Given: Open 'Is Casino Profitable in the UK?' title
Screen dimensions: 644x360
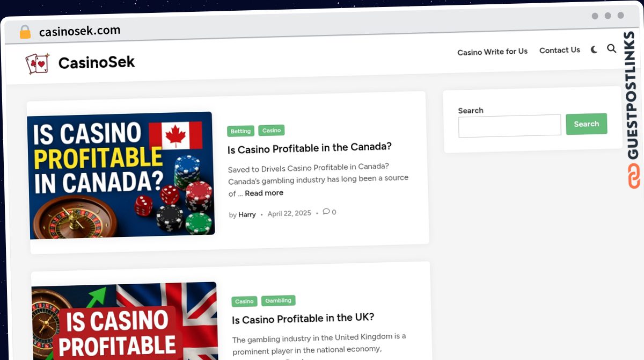Looking at the screenshot, I should [303, 319].
